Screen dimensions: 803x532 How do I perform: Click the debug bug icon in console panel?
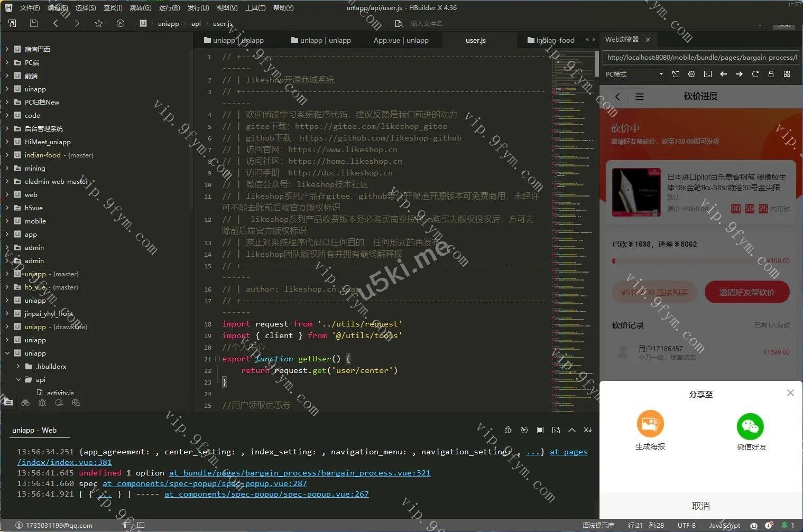point(508,430)
